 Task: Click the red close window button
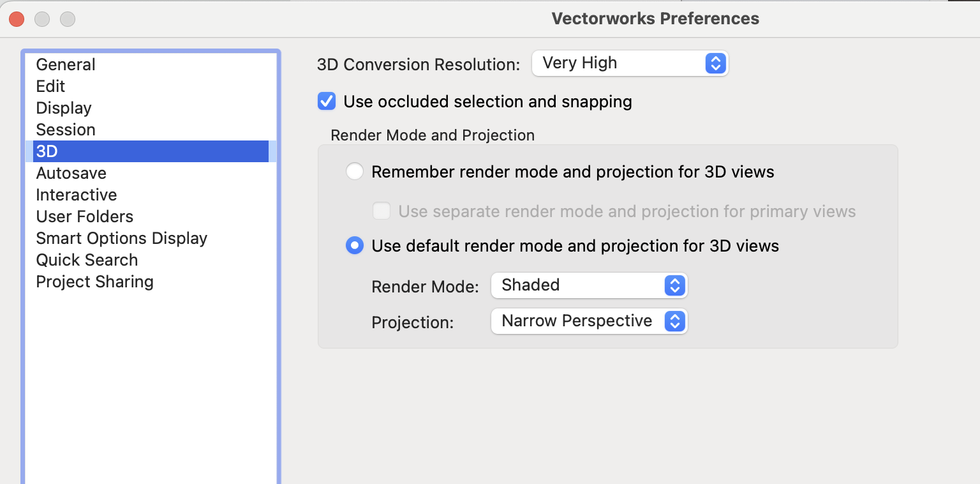(17, 19)
